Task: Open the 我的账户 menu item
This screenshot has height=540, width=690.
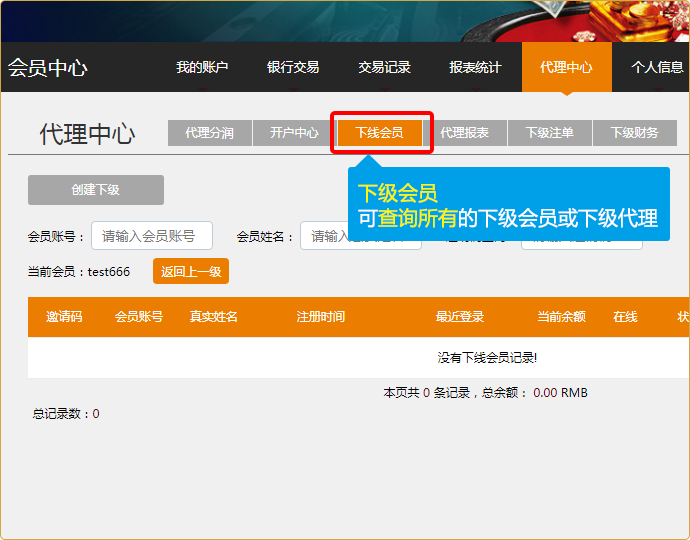Action: [x=202, y=68]
